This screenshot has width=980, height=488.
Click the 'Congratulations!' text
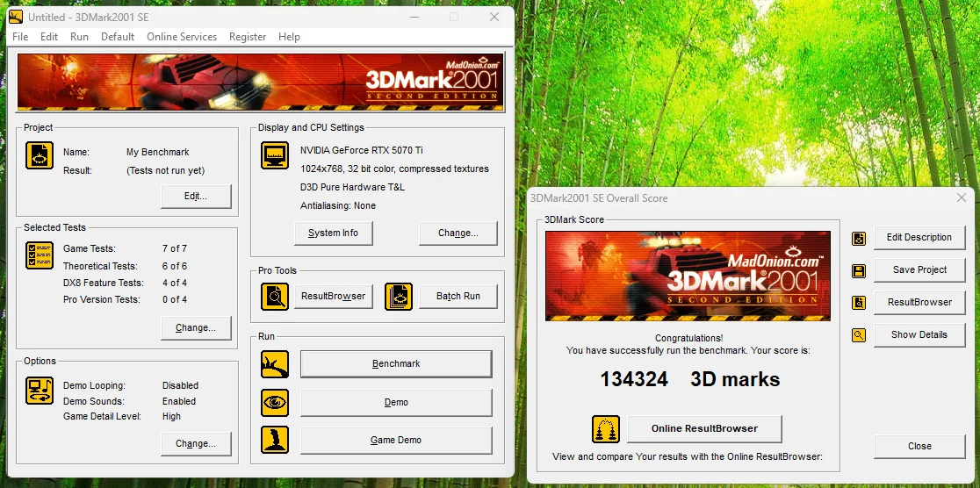pyautogui.click(x=688, y=338)
